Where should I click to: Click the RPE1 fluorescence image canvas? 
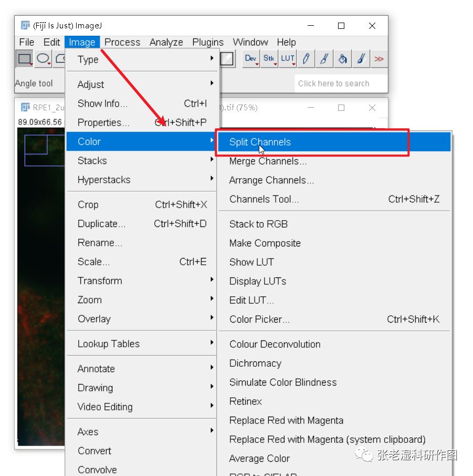click(41, 286)
